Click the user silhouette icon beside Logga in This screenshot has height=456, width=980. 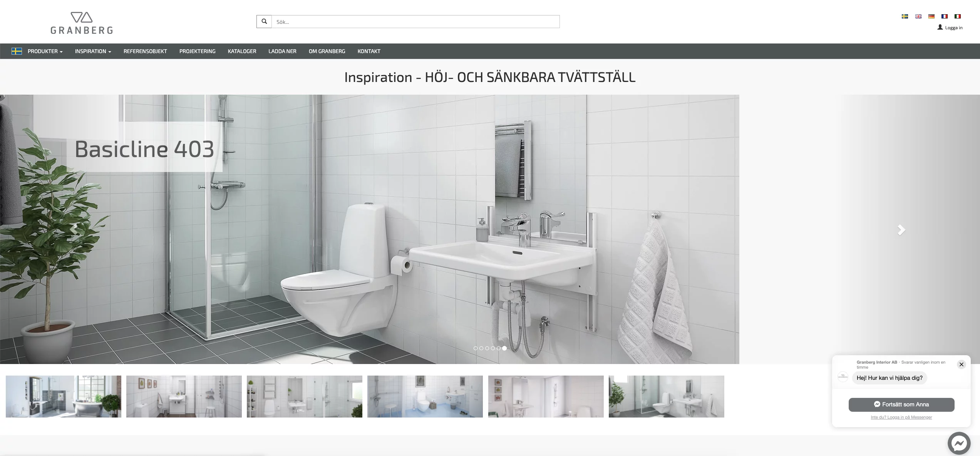click(x=940, y=27)
